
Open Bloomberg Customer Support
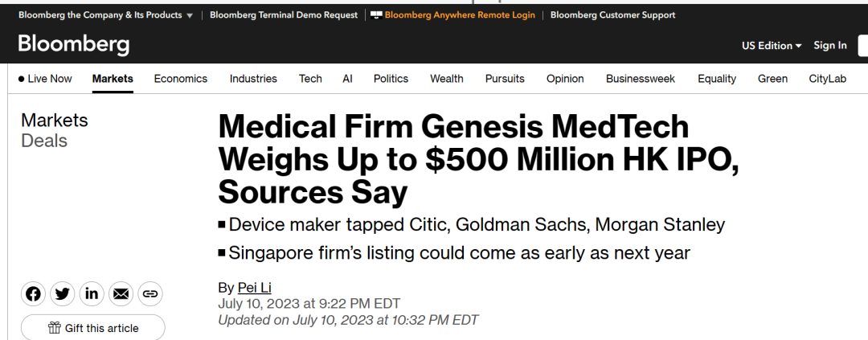pyautogui.click(x=612, y=15)
